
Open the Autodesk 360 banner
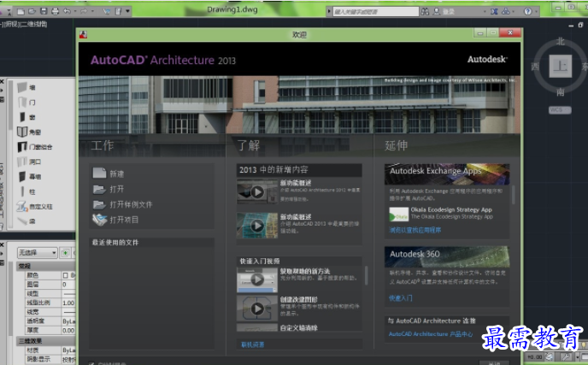(x=447, y=256)
